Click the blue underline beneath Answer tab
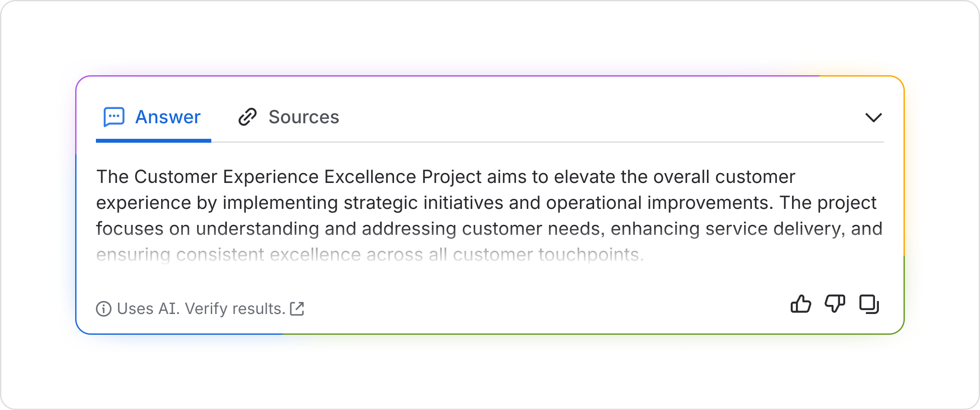 [x=153, y=141]
